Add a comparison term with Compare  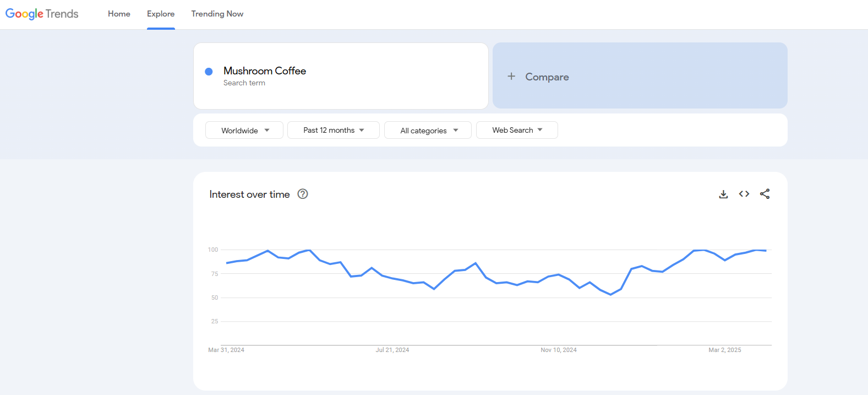click(x=640, y=75)
